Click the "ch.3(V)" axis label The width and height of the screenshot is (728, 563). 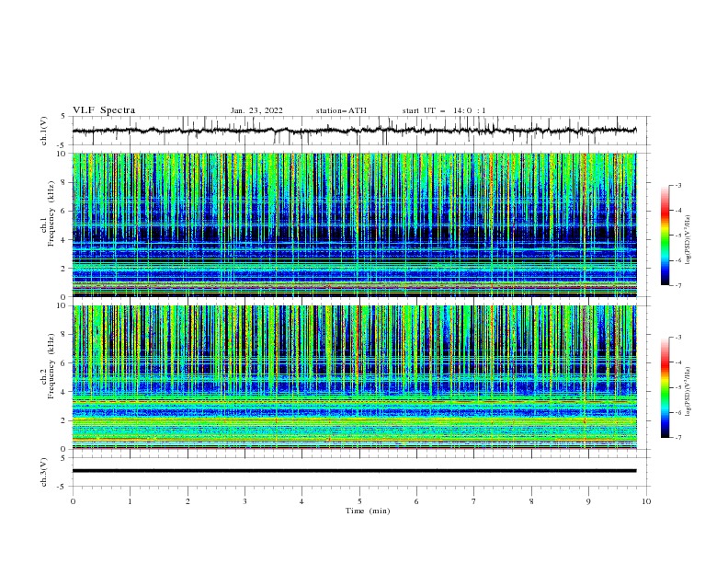pos(44,472)
